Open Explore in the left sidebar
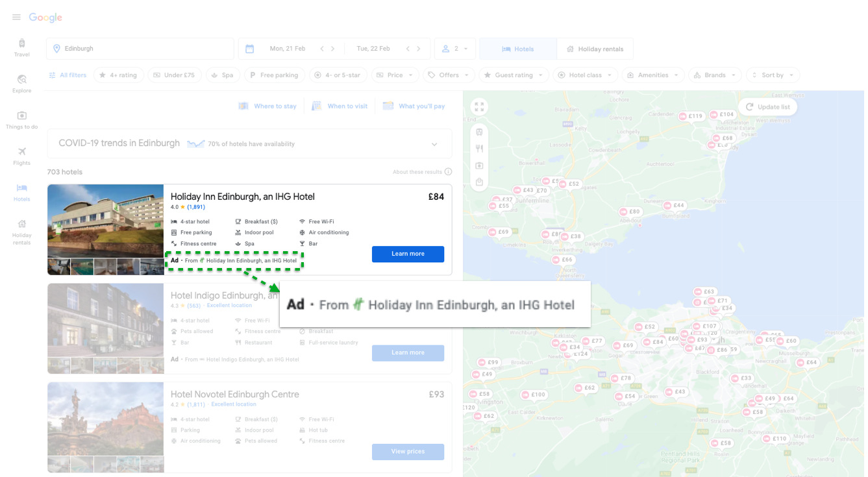This screenshot has width=868, height=477. point(21,83)
